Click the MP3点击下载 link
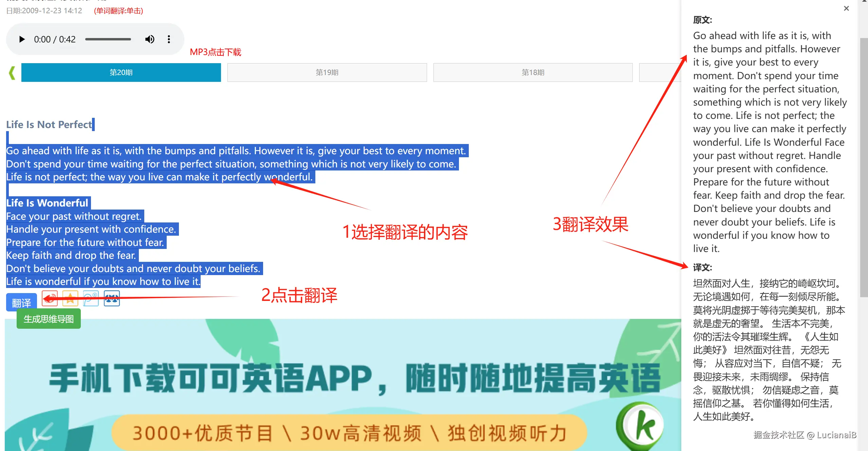Viewport: 868px width, 451px height. pos(215,52)
